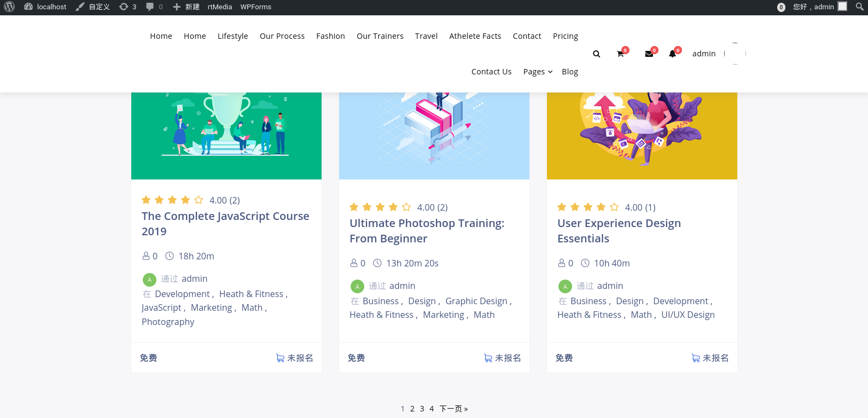868x418 pixels.
Task: Click the search magnifier icon in header
Action: click(x=596, y=54)
